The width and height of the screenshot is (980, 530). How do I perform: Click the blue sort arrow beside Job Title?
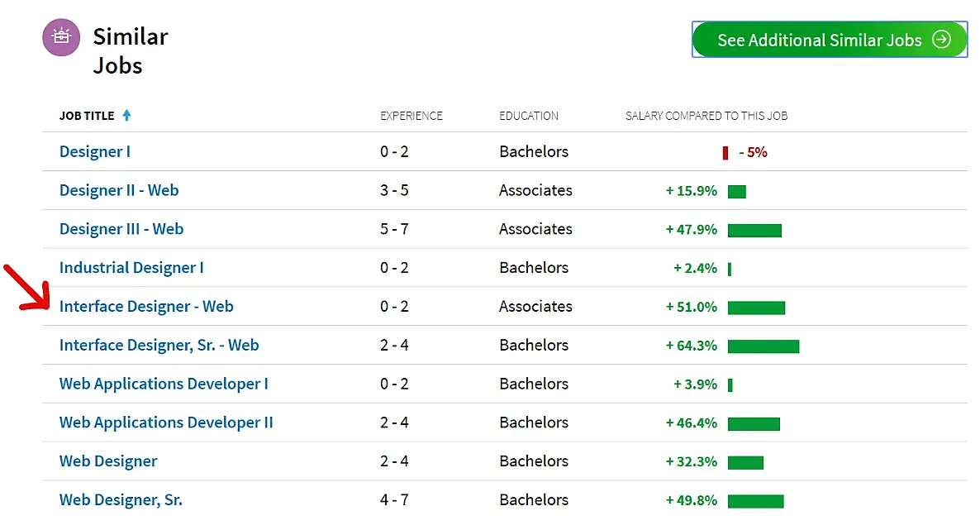click(x=126, y=116)
